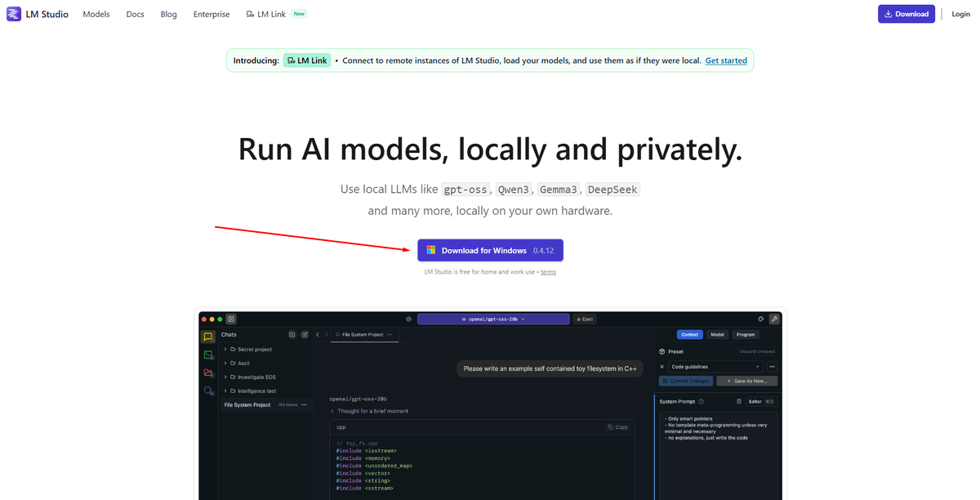
Task: Switch to the Model tab
Action: (x=717, y=334)
